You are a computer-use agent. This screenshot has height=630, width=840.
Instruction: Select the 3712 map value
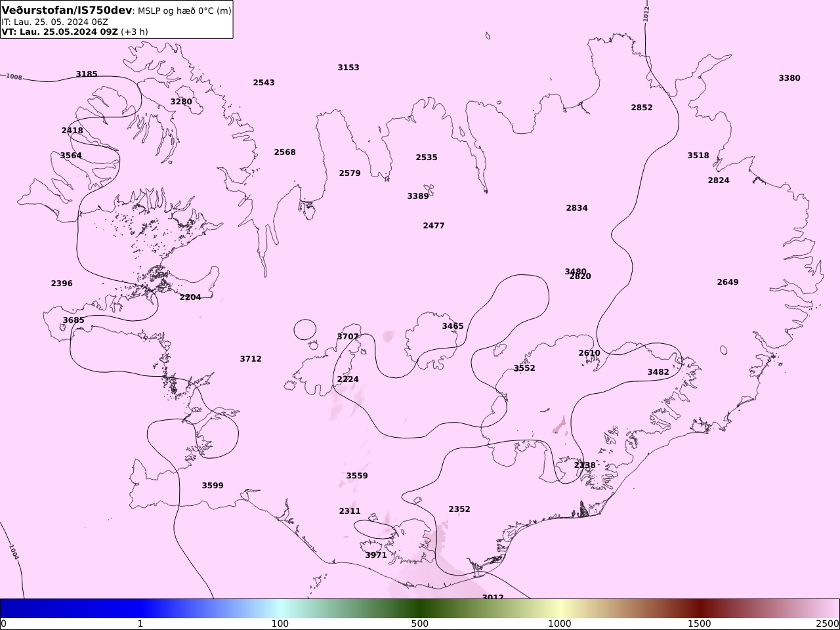pyautogui.click(x=251, y=359)
